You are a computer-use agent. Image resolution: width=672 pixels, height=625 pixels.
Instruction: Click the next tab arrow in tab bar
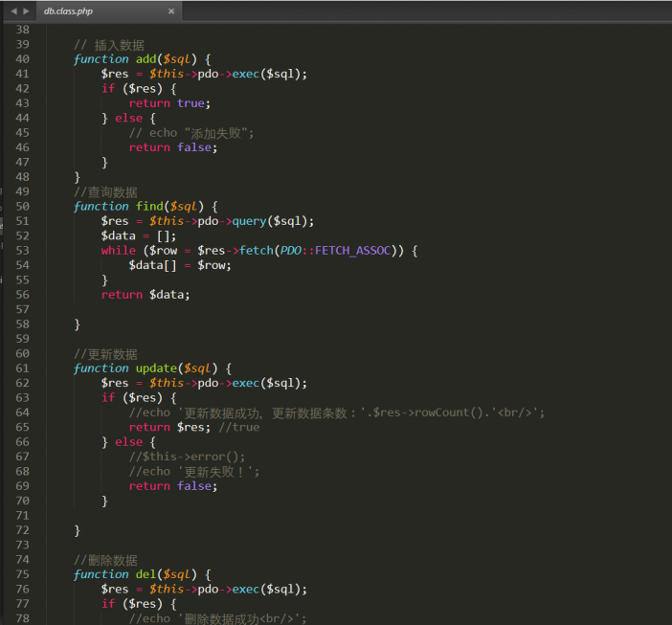point(26,11)
